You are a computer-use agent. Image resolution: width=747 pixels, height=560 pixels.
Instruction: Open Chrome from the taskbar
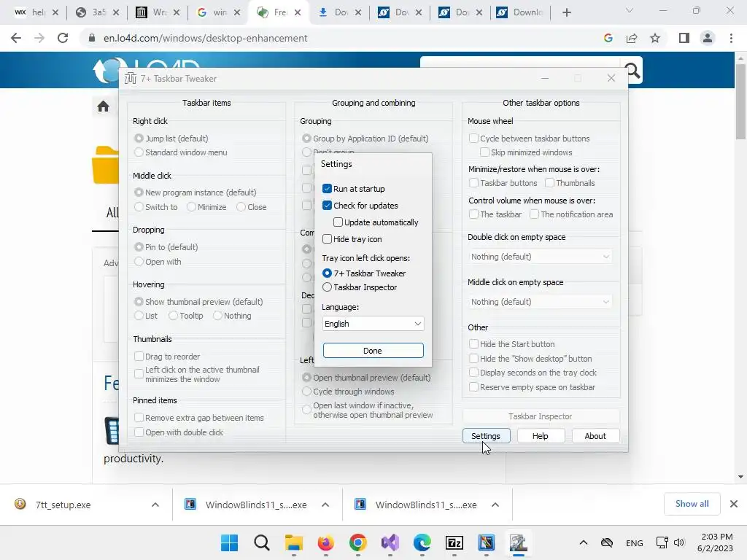tap(357, 542)
